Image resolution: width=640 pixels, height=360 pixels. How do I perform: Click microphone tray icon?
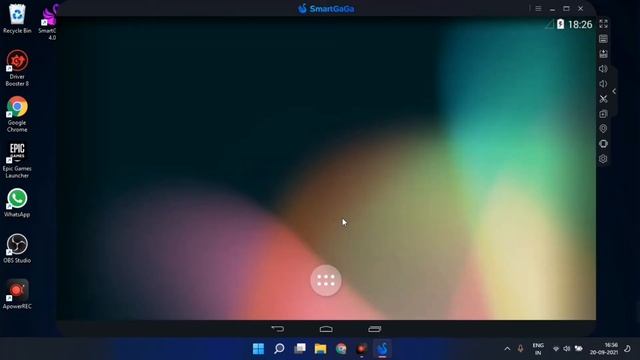tap(520, 349)
